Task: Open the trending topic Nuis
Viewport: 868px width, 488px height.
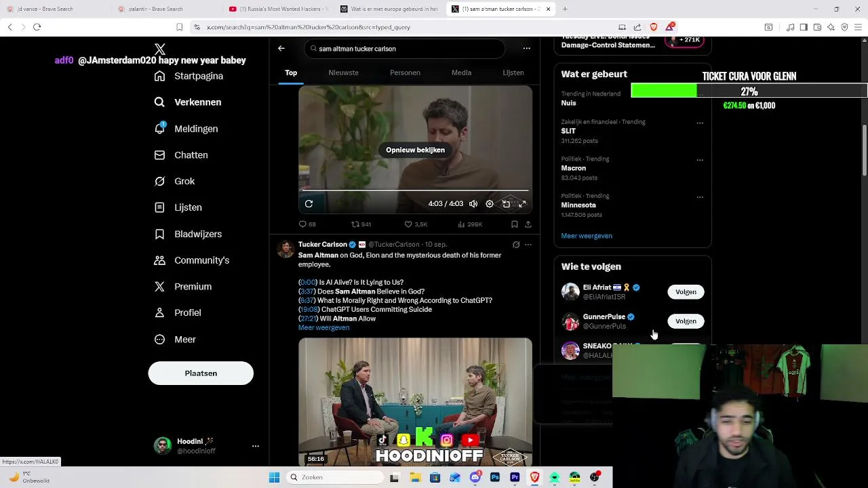Action: coord(568,103)
